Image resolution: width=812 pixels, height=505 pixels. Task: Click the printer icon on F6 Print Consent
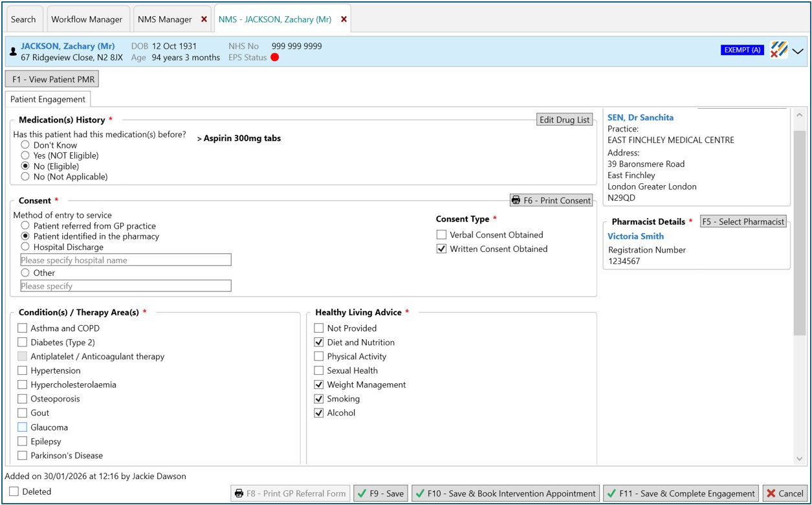(x=516, y=200)
